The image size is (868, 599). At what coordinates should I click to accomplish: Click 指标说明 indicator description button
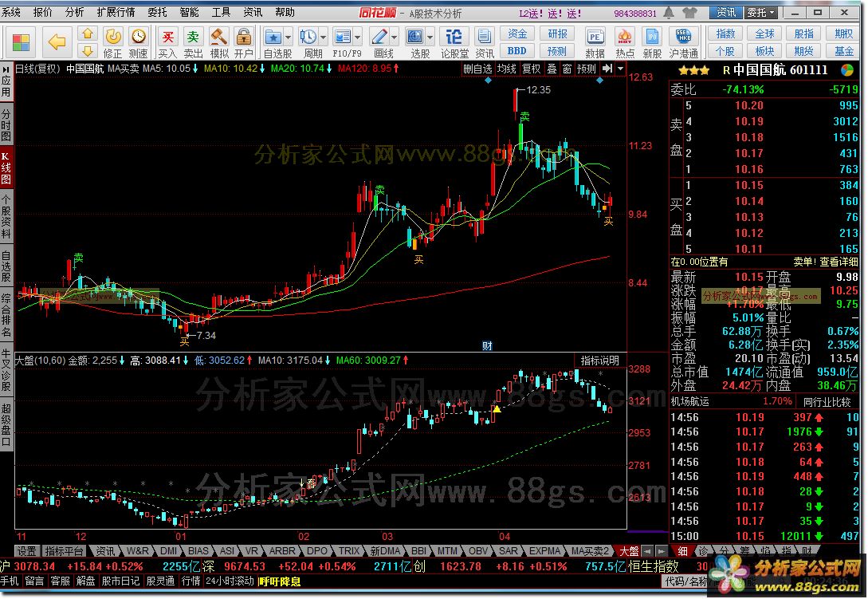[599, 361]
